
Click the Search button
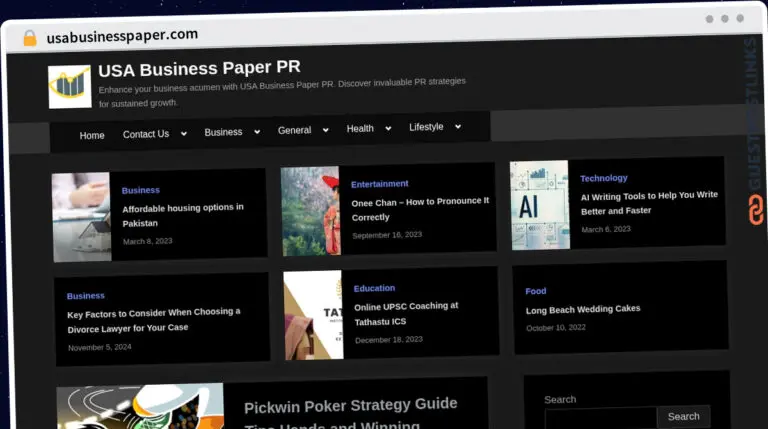(684, 416)
